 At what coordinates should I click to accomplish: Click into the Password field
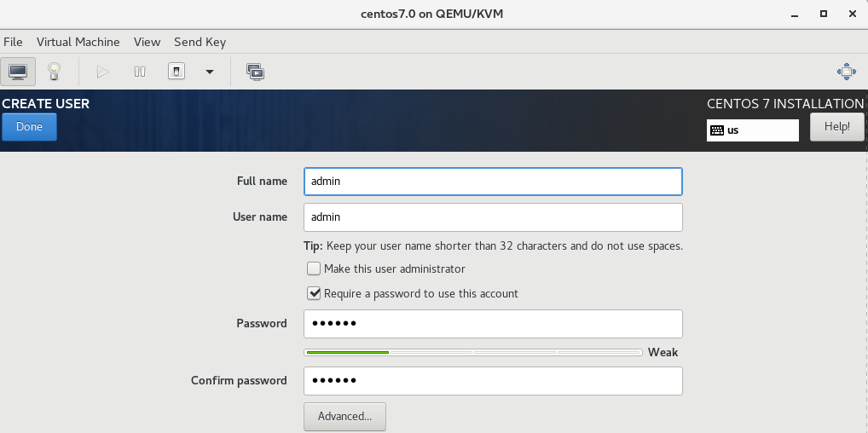tap(493, 324)
